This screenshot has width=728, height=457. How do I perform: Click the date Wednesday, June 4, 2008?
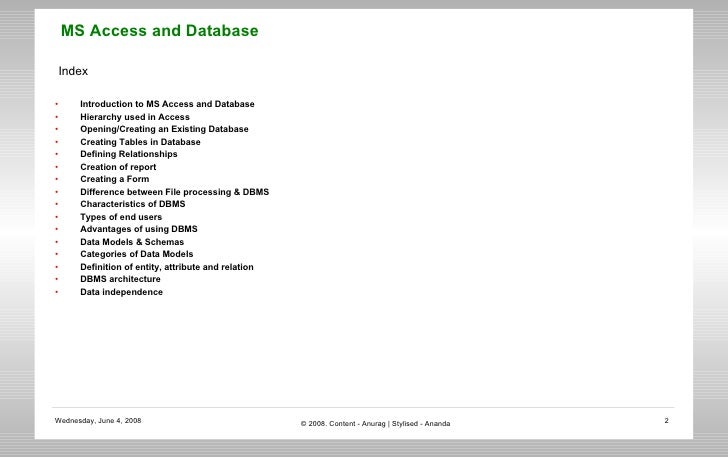click(x=98, y=421)
